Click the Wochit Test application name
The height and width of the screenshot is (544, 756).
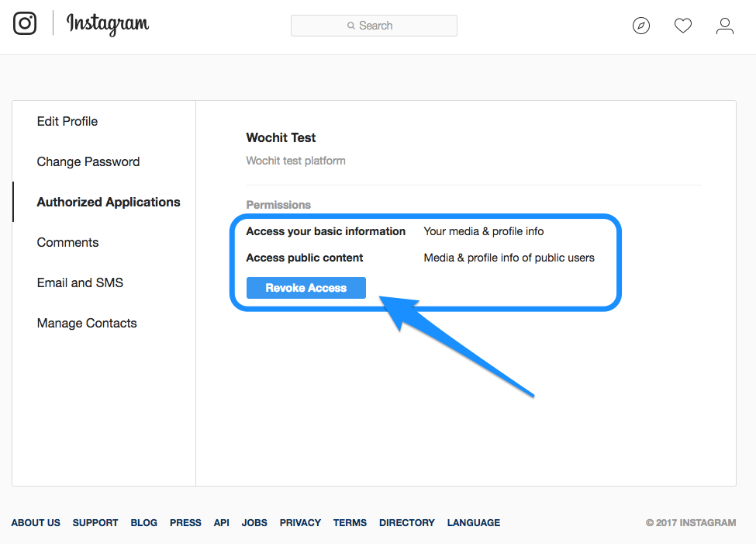tap(281, 137)
